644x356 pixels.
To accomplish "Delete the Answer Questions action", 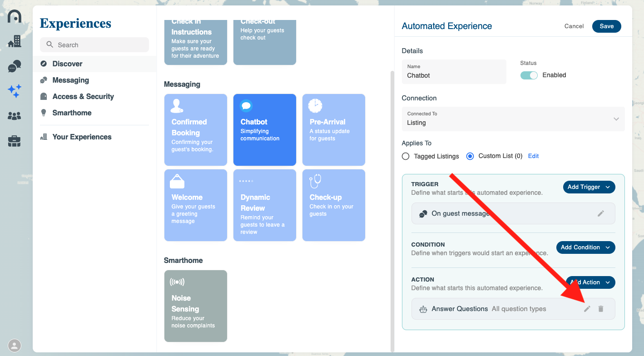I will point(601,309).
